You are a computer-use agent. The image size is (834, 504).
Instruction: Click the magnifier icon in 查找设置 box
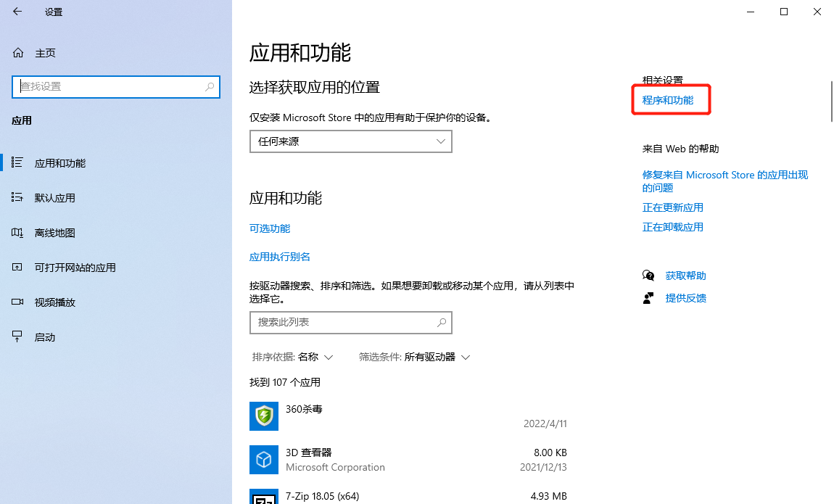210,86
